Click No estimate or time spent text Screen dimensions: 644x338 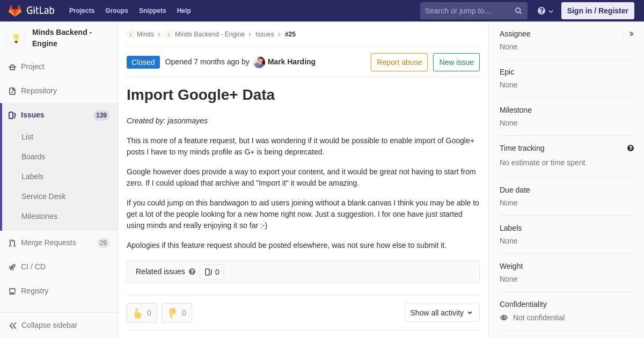click(x=543, y=163)
